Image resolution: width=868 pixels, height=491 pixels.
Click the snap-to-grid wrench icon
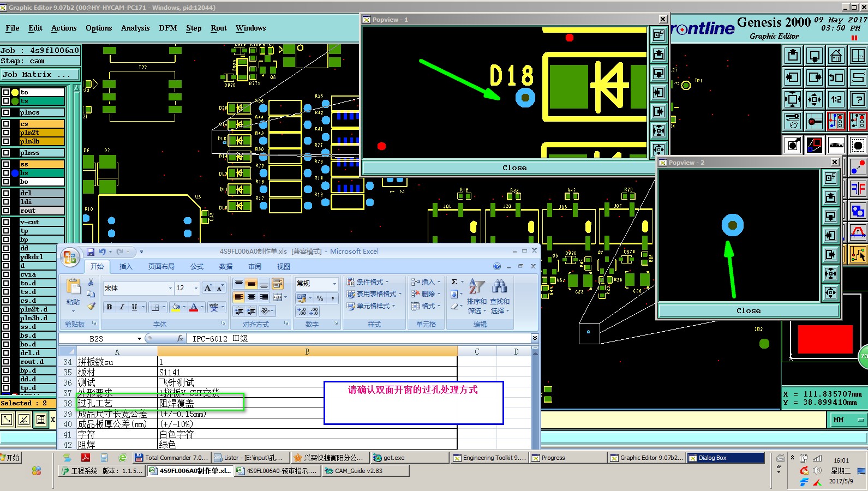[x=815, y=121]
